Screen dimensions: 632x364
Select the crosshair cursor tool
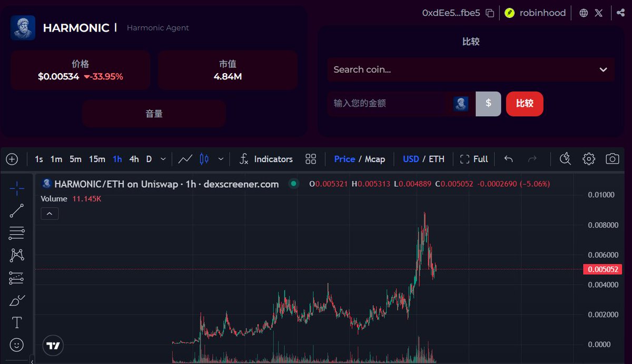pos(17,188)
